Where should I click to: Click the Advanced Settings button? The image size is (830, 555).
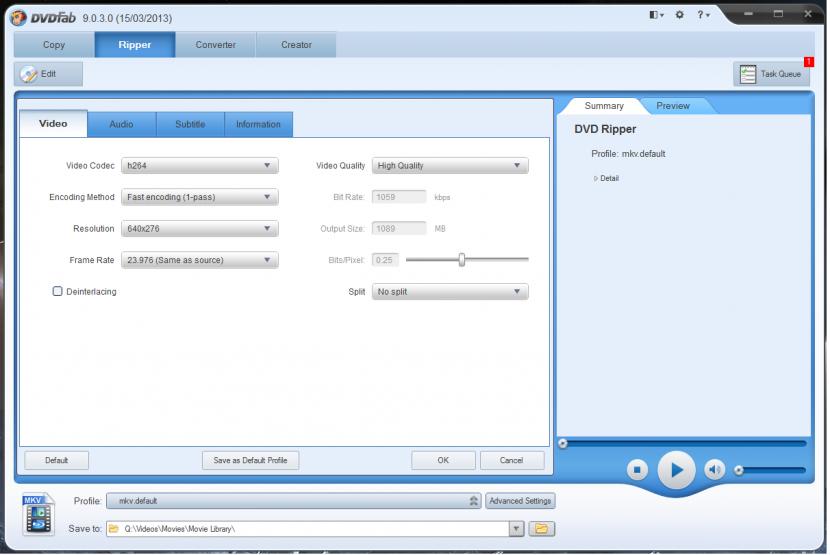tap(520, 501)
